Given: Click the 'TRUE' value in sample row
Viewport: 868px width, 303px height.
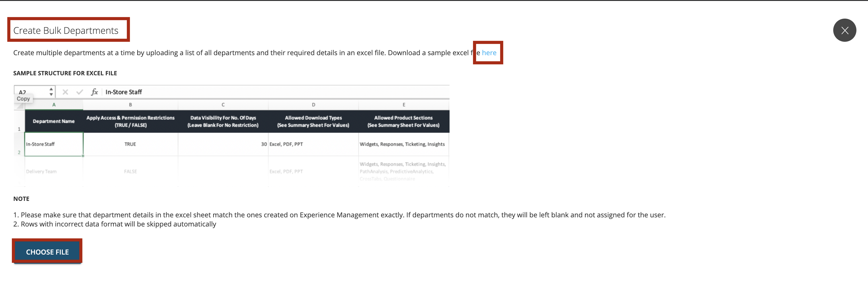Looking at the screenshot, I should point(130,144).
